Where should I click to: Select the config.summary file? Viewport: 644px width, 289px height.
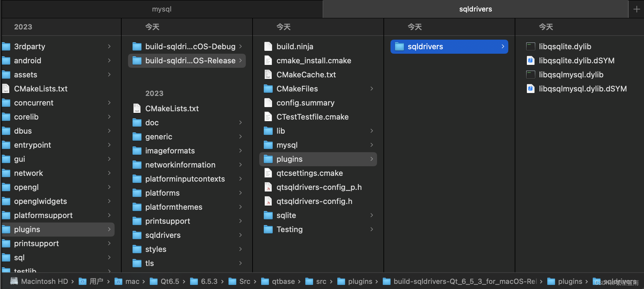305,103
